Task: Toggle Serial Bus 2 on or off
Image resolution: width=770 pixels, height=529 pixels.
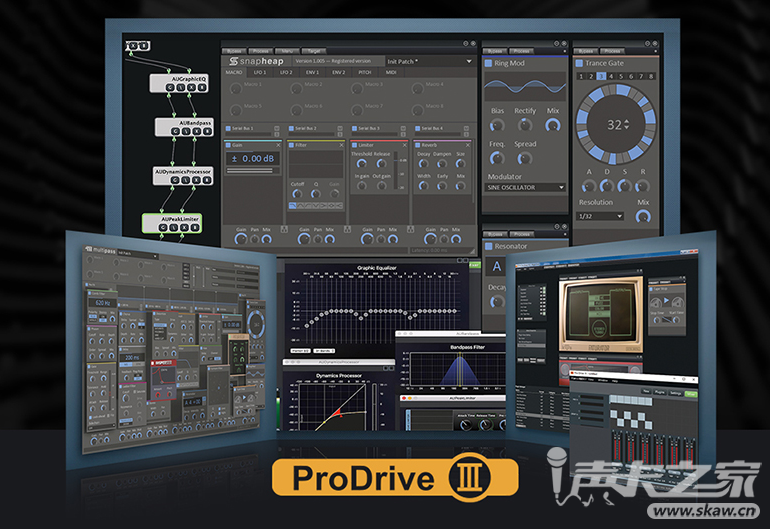Action: coord(291,128)
